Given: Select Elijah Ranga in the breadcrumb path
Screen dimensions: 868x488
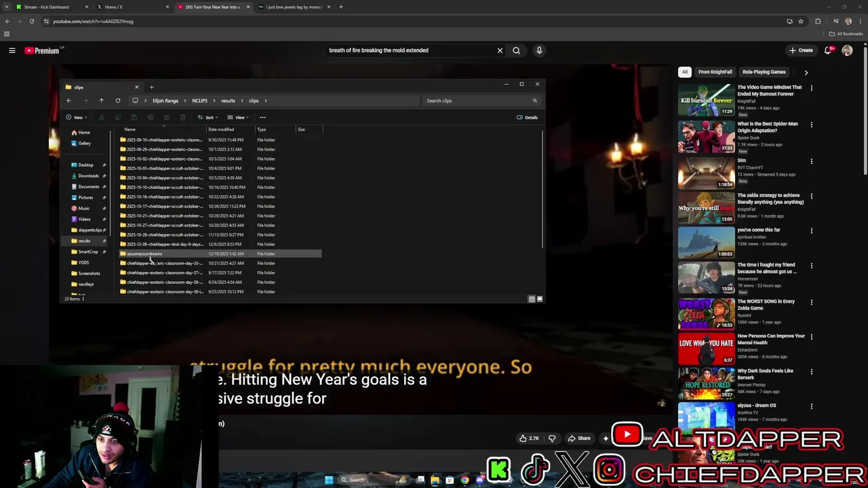Looking at the screenshot, I should click(165, 100).
